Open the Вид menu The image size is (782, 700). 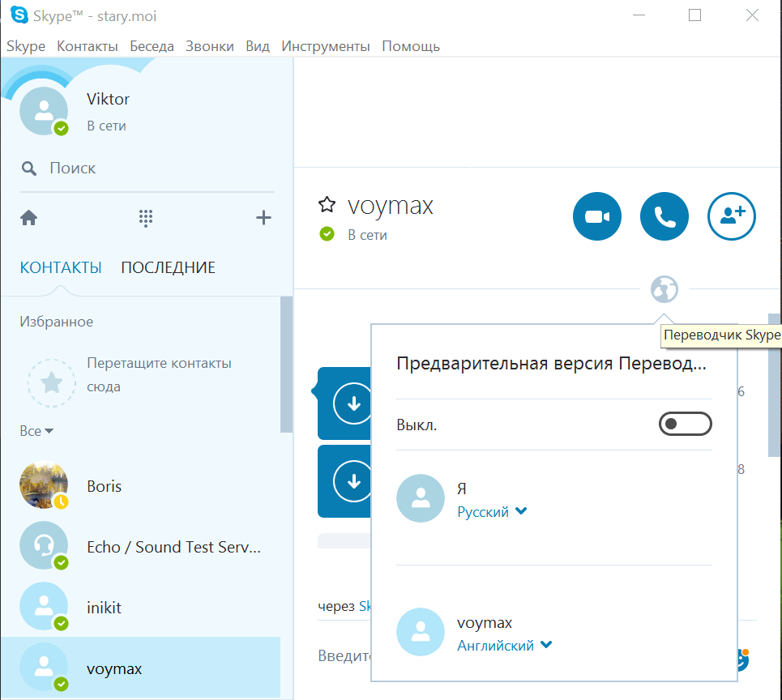[258, 46]
